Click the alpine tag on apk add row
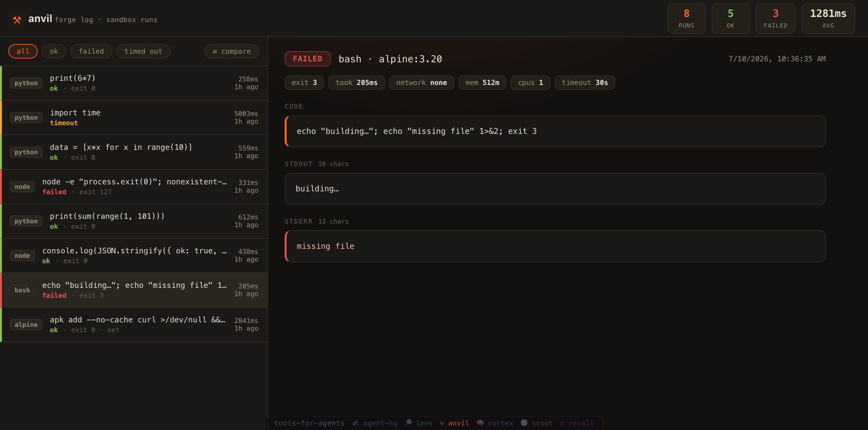Image resolution: width=868 pixels, height=430 pixels. (x=26, y=325)
